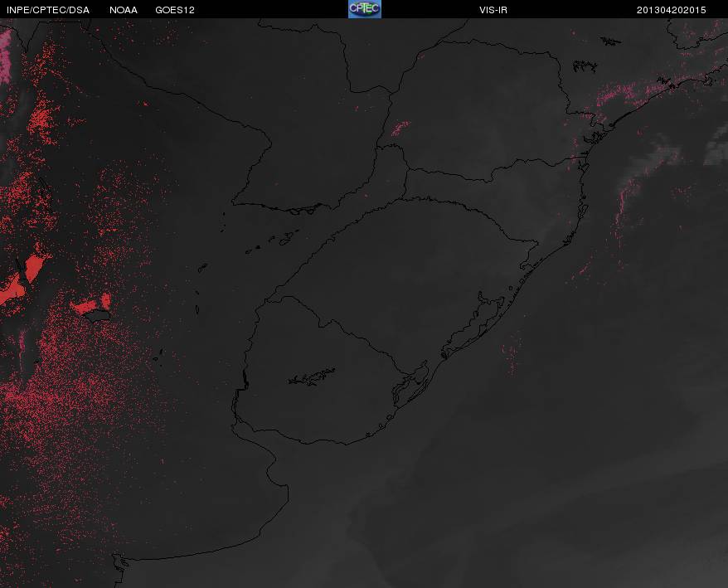Select the INPE/CPTEC/DSA header text
The height and width of the screenshot is (588, 728).
point(48,10)
